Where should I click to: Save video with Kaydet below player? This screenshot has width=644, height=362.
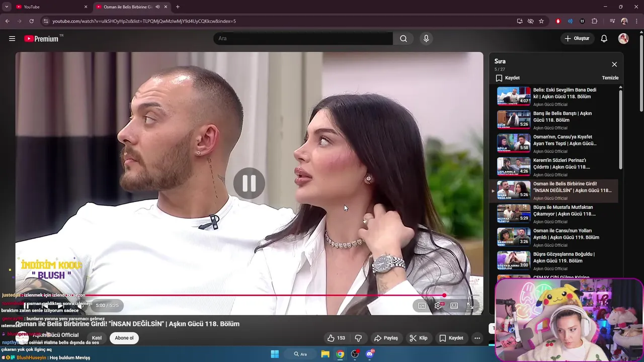click(451, 338)
